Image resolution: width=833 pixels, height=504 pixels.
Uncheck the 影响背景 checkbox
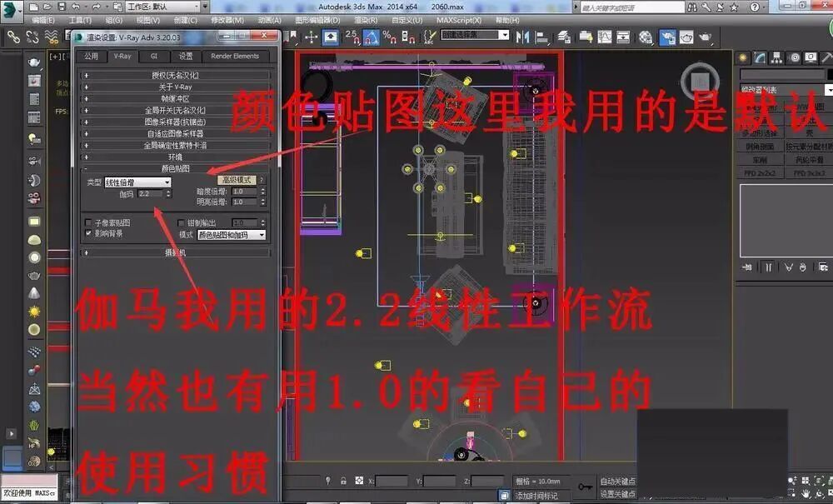[x=88, y=233]
